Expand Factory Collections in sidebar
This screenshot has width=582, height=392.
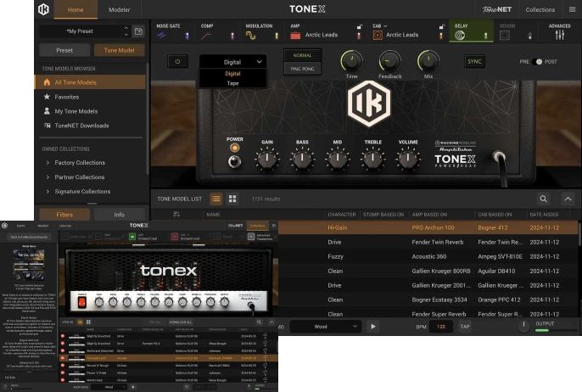(48, 162)
